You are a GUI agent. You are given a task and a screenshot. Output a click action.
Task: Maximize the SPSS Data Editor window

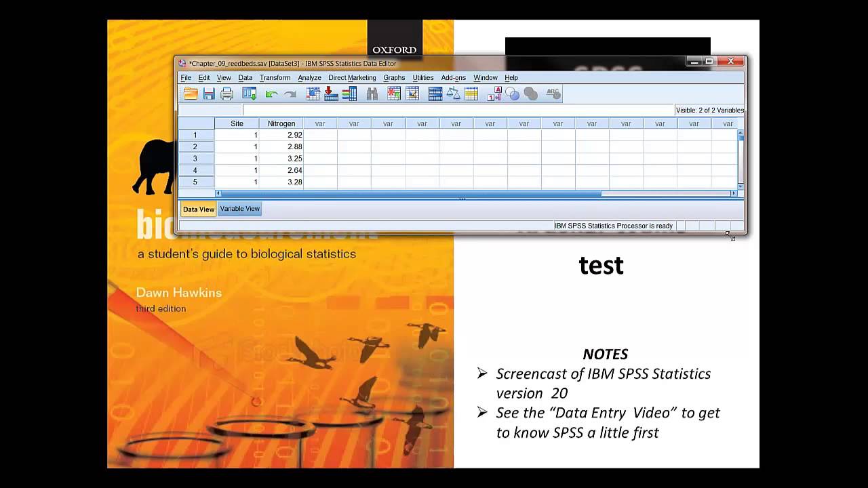click(709, 62)
